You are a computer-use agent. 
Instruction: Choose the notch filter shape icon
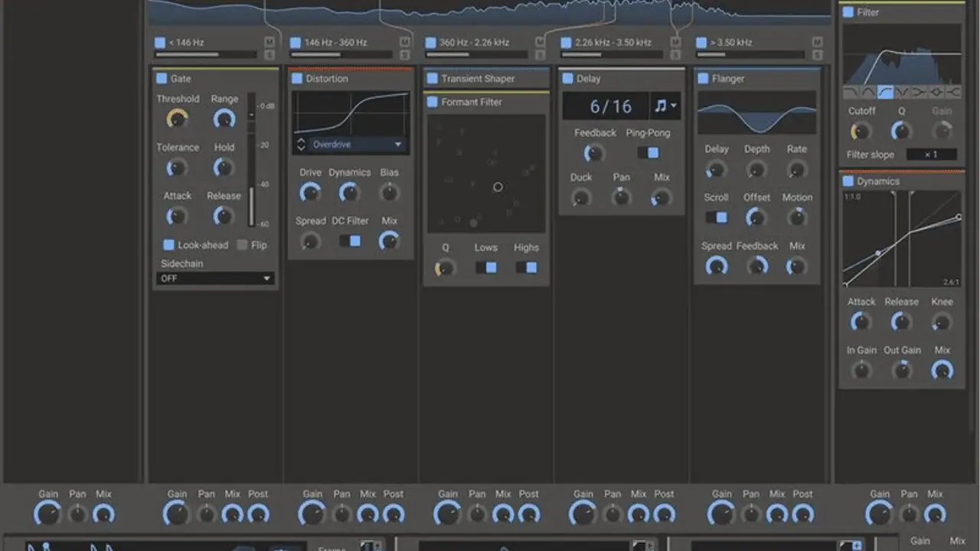click(902, 92)
